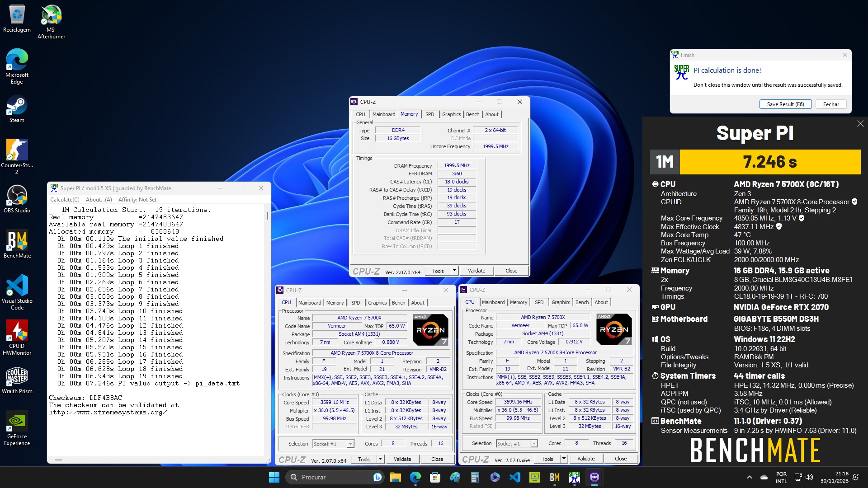The height and width of the screenshot is (488, 868).
Task: Open the Windows Start menu
Action: [x=274, y=477]
